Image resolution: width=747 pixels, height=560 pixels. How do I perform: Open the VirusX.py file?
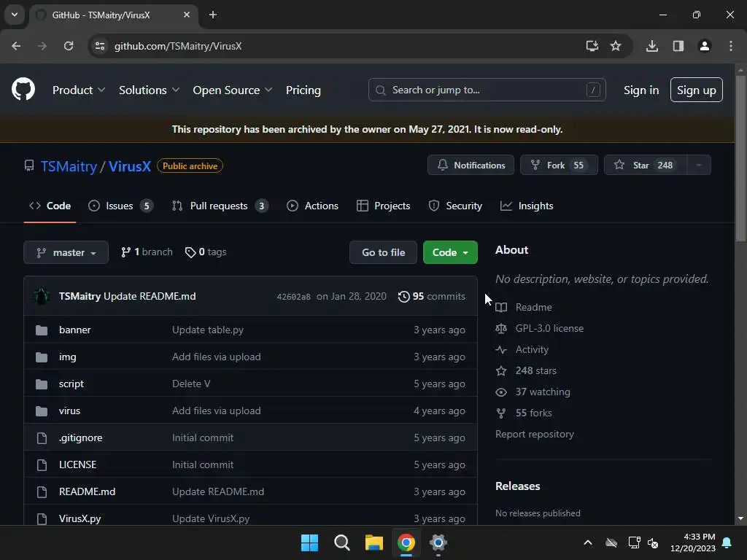pos(80,518)
